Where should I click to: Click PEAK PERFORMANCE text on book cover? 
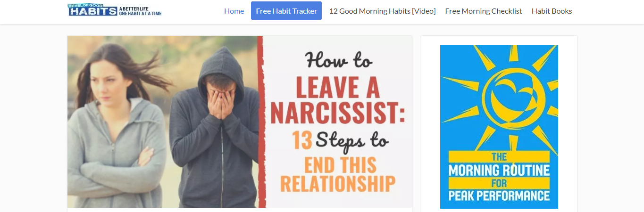pyautogui.click(x=499, y=195)
